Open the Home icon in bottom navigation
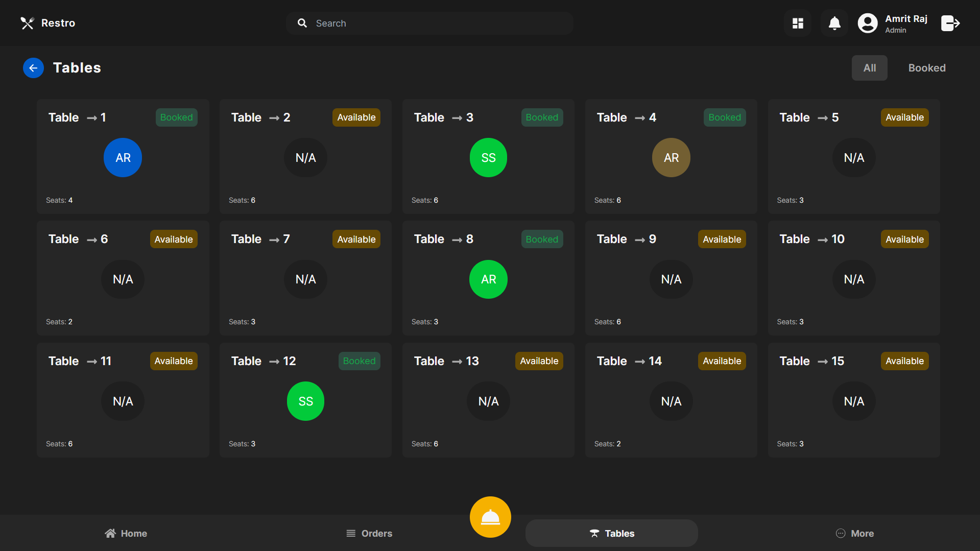The width and height of the screenshot is (980, 551). tap(111, 533)
